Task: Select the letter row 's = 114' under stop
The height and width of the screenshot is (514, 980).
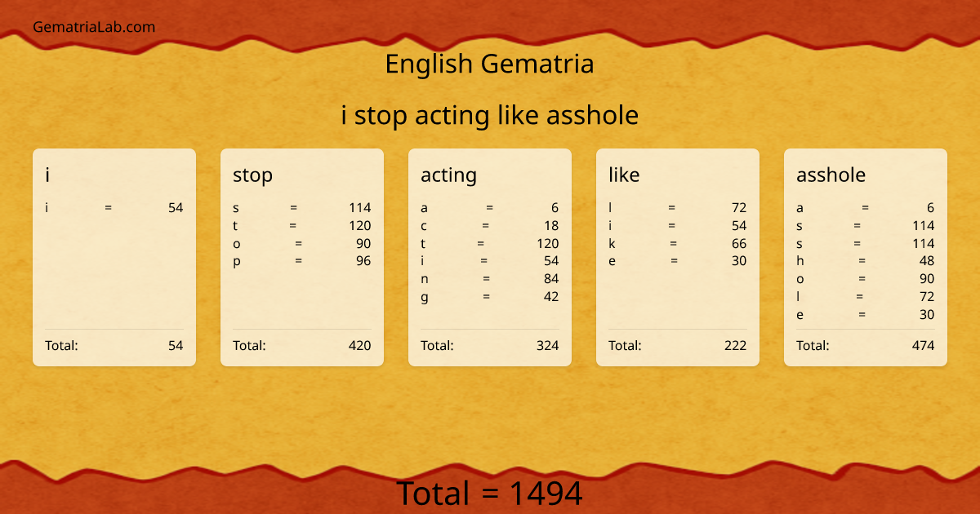Action: point(302,207)
